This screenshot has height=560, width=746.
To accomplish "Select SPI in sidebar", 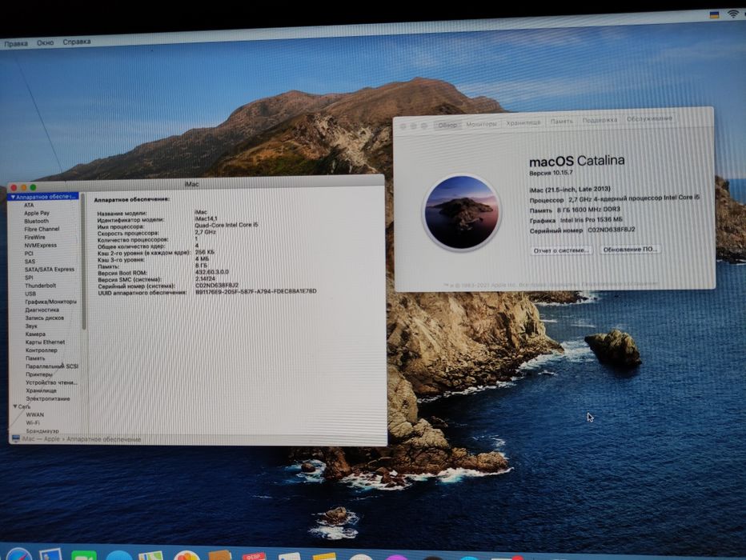I will (29, 278).
